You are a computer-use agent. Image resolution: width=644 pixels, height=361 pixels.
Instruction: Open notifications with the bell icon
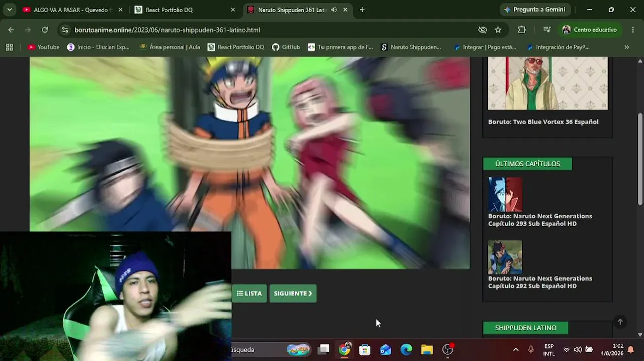pos(631,349)
